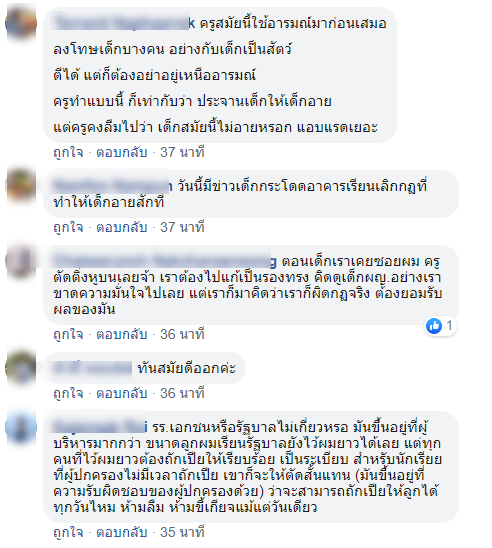
Task: Like the first comment about teachers' emotions
Action: tap(68, 152)
